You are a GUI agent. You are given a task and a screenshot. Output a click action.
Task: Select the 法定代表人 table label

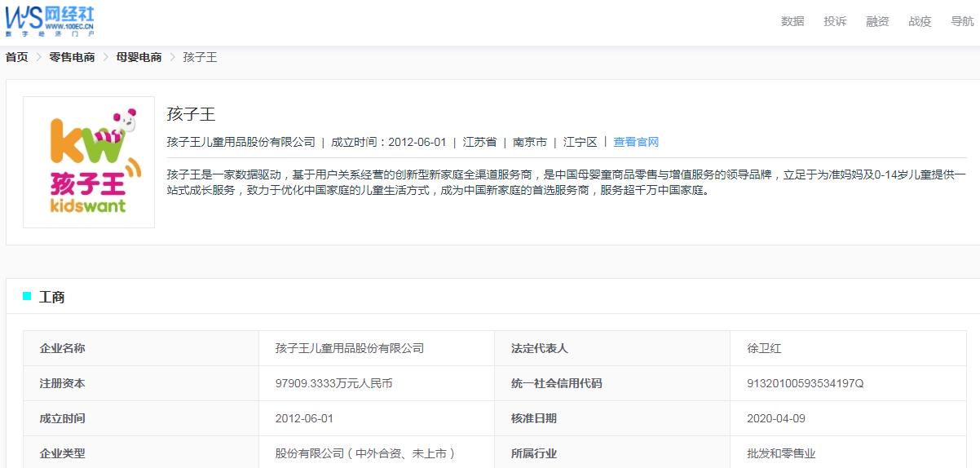[x=540, y=348]
